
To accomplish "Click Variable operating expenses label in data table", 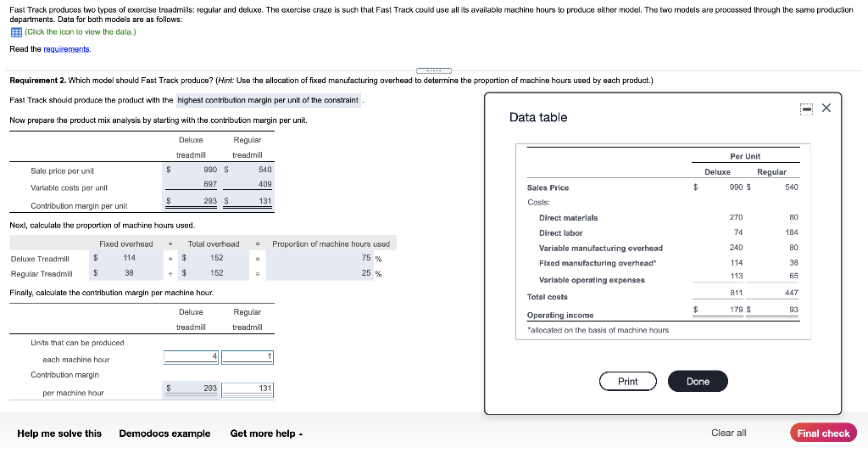I will point(592,280).
